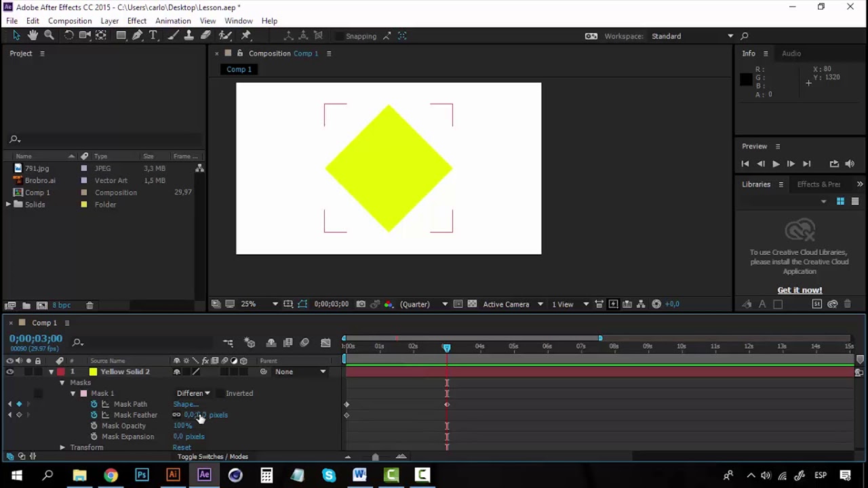The width and height of the screenshot is (868, 488).
Task: Open Parent None dropdown
Action: pyautogui.click(x=299, y=371)
